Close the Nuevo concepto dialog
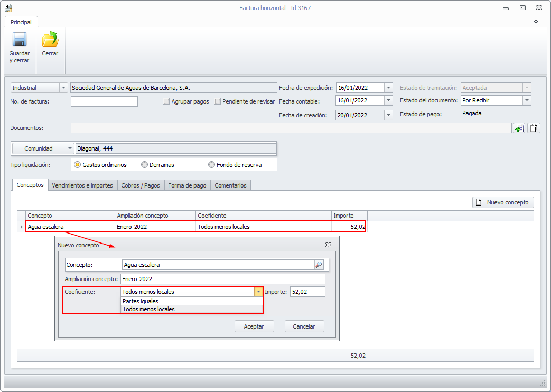The image size is (551, 392). click(x=328, y=245)
